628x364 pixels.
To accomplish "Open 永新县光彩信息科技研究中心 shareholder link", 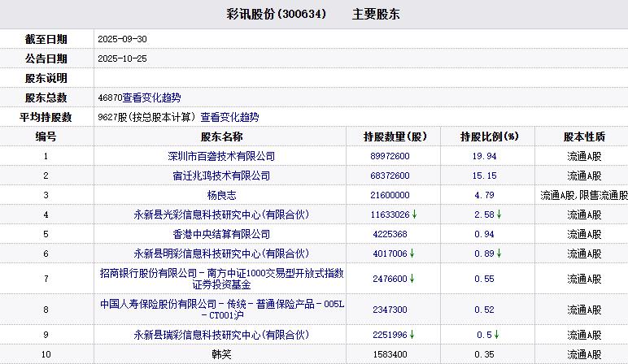I will [221, 214].
